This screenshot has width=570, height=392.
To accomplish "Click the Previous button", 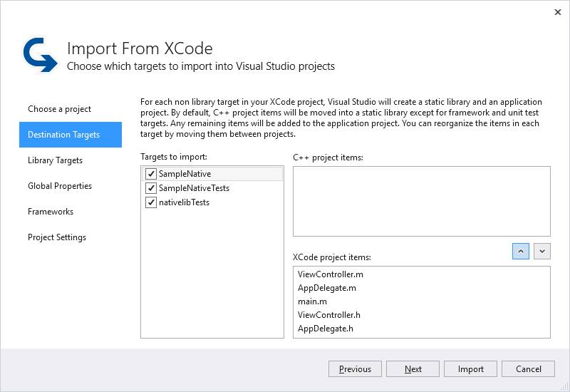I will click(355, 369).
